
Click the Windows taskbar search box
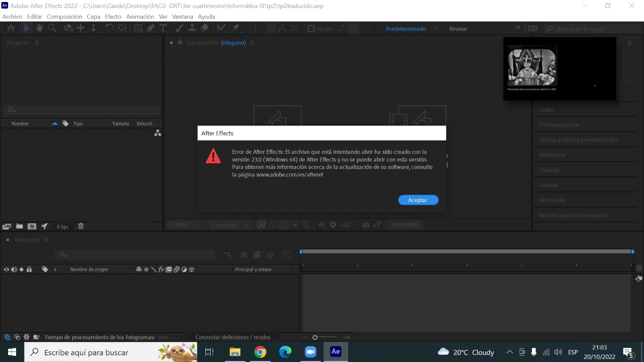[x=111, y=352]
